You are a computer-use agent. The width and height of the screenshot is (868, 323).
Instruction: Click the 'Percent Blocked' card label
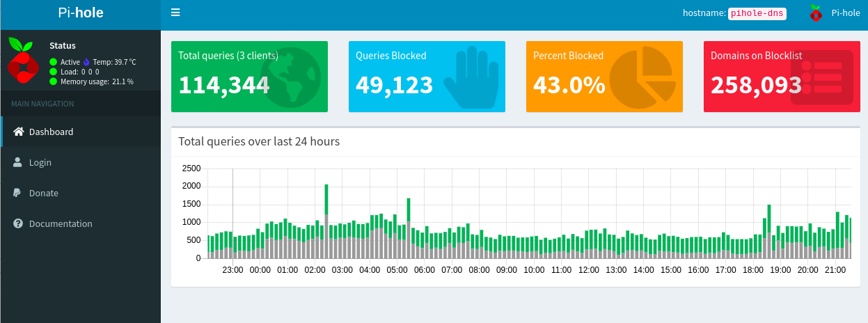pos(568,56)
